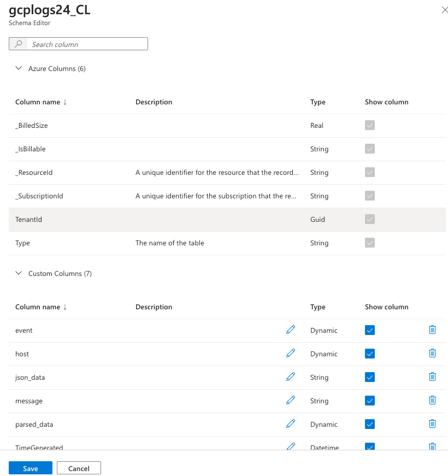
Task: Click Custom table Type header
Action: coord(318,307)
